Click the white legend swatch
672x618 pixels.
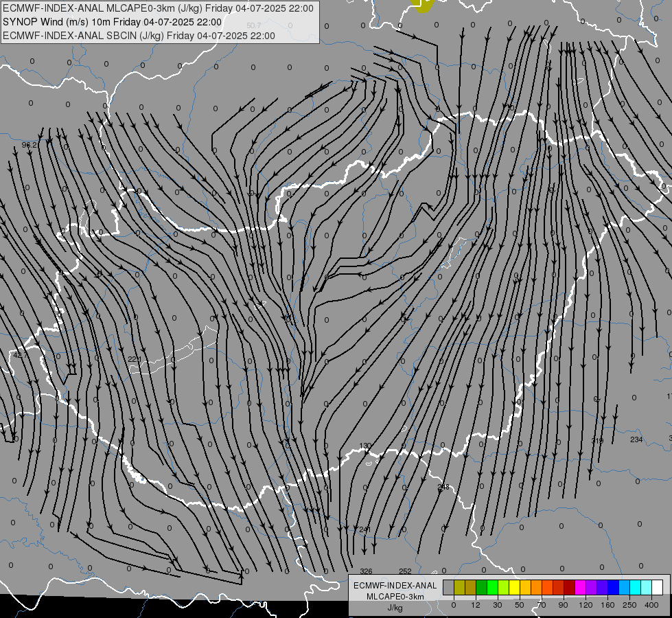[x=658, y=588]
